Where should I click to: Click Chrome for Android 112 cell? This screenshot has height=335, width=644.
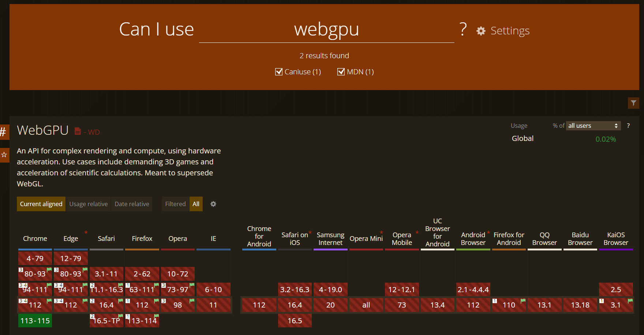pos(259,305)
